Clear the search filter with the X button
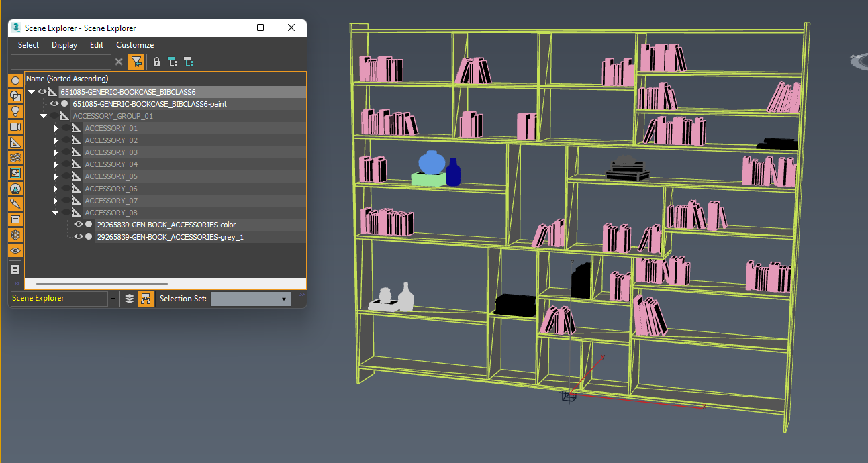Image resolution: width=868 pixels, height=463 pixels. [x=119, y=62]
